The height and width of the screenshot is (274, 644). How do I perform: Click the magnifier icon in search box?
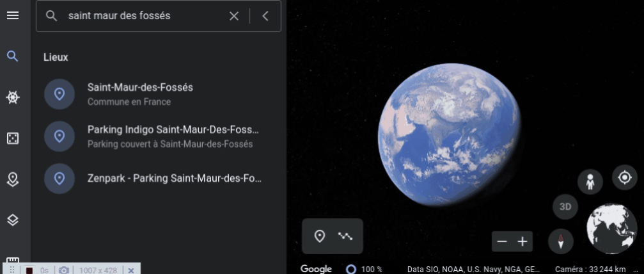point(51,16)
